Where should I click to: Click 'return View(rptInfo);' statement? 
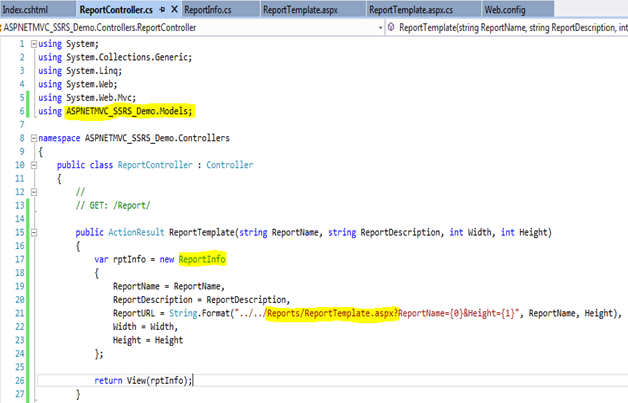143,381
